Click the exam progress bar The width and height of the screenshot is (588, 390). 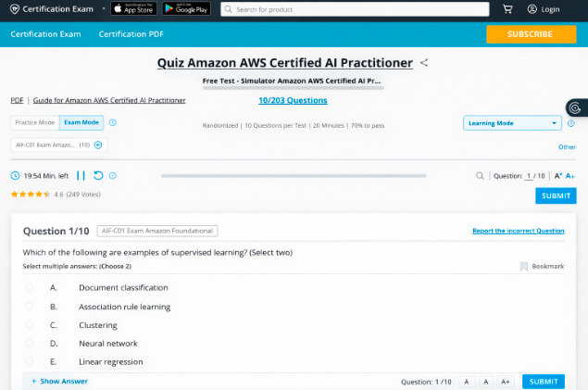(x=294, y=175)
